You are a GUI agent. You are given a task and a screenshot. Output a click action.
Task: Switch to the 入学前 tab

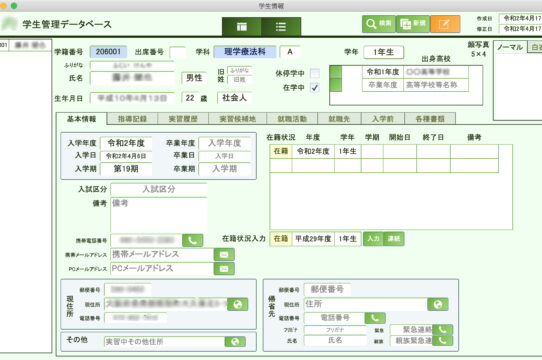point(383,119)
